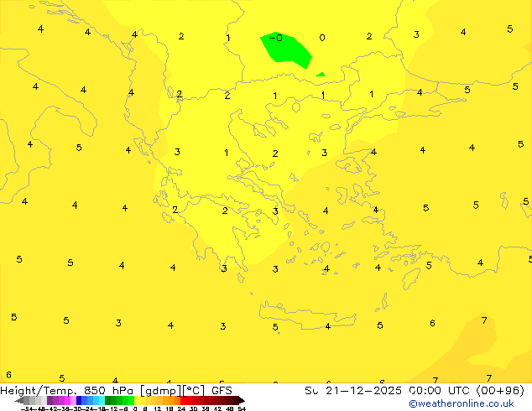Click the (00+96) forecast hour text
The image size is (532, 411).
click(500, 391)
